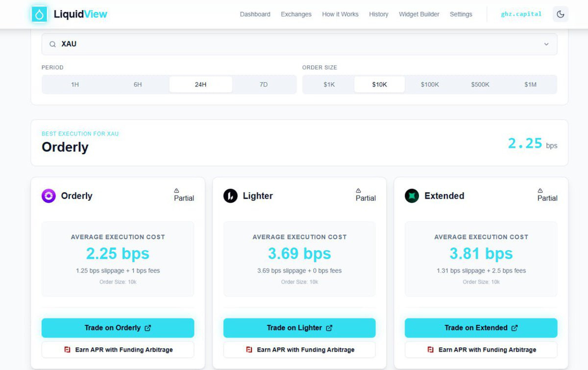This screenshot has width=588, height=370.
Task: Click the Trade on Extended button
Action: click(x=481, y=328)
